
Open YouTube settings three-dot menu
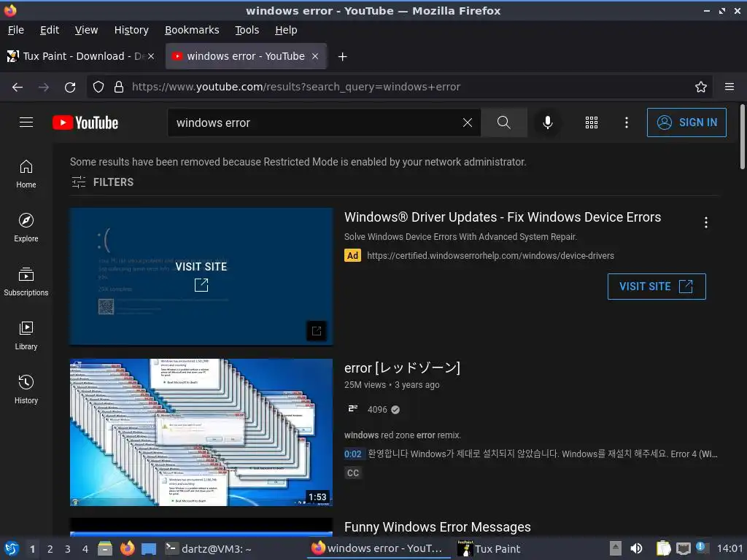(x=627, y=122)
